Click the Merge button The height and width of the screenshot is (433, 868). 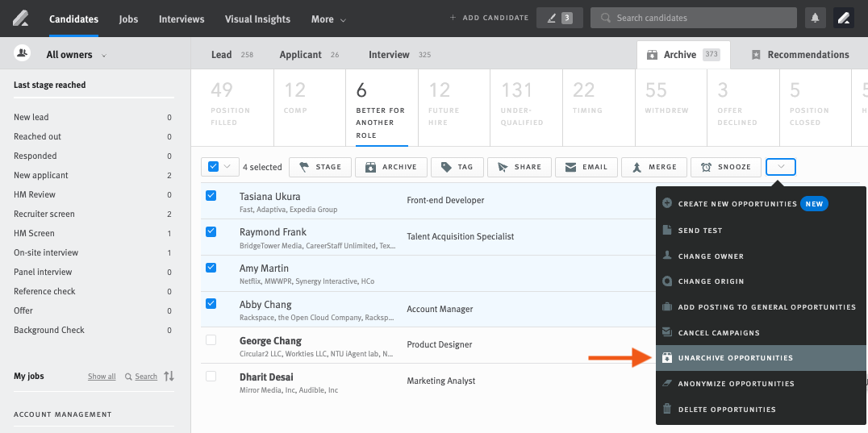click(654, 167)
